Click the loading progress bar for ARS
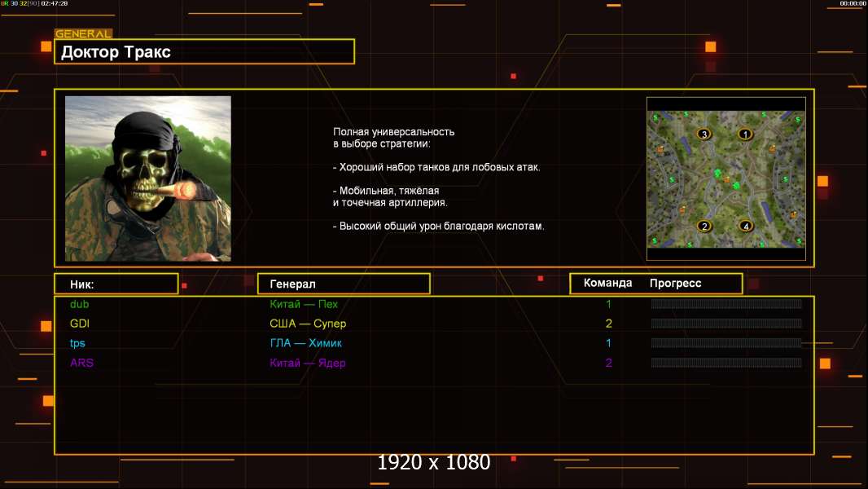868x489 pixels. coord(726,363)
